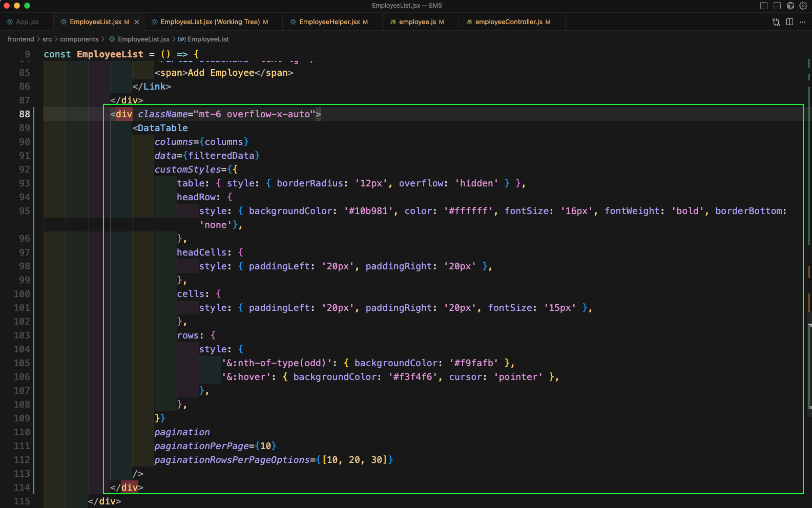Click the Add Employee span text
Viewport: 812px width, 508px height.
221,73
